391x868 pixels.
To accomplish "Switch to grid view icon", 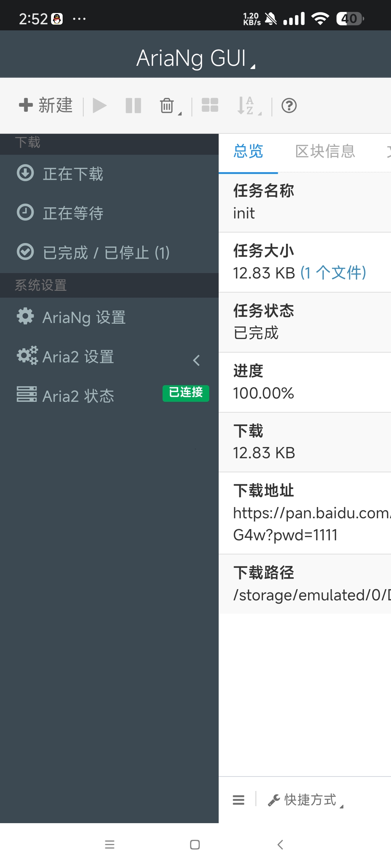I will click(210, 105).
